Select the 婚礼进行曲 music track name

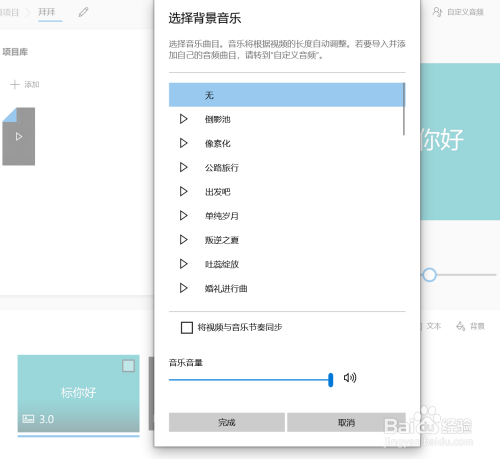coord(226,288)
